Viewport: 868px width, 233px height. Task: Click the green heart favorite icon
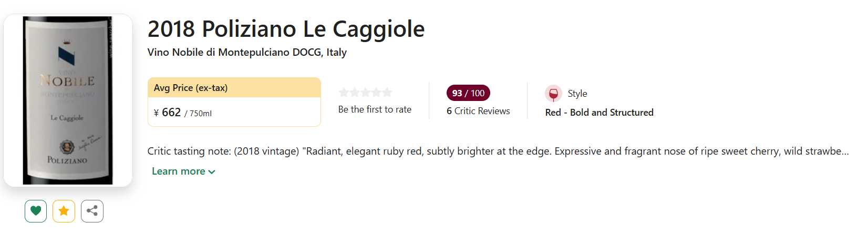pyautogui.click(x=36, y=211)
